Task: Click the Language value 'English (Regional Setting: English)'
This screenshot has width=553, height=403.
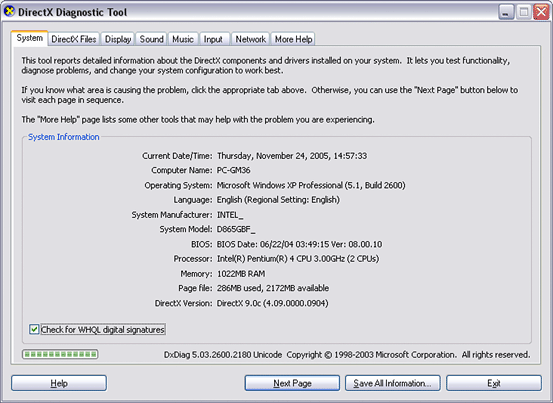Action: coord(278,200)
